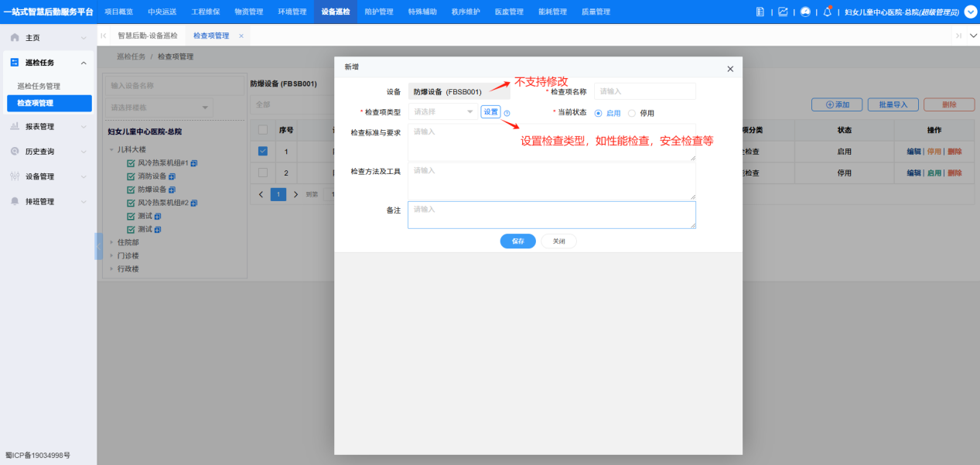Expand the 行政楼 tree node
The width and height of the screenshot is (980, 465).
tap(111, 268)
